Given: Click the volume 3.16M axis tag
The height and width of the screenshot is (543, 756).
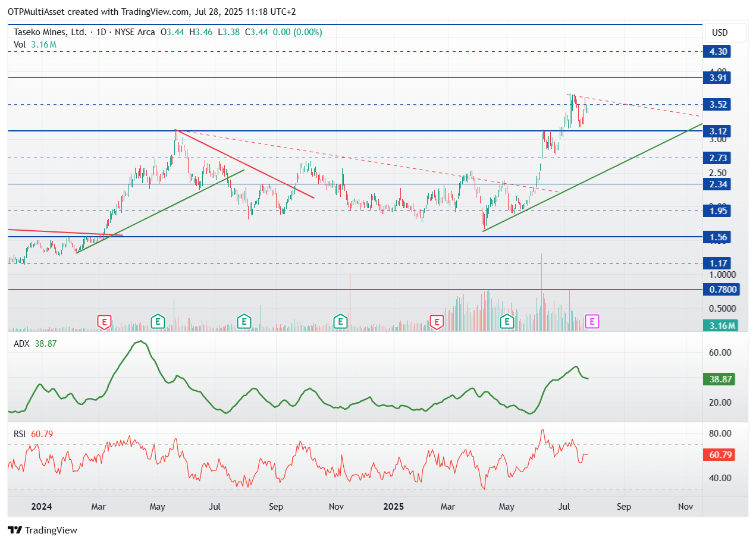Looking at the screenshot, I should [719, 325].
